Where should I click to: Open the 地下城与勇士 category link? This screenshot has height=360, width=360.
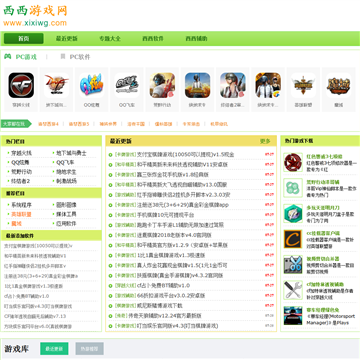[71, 153]
